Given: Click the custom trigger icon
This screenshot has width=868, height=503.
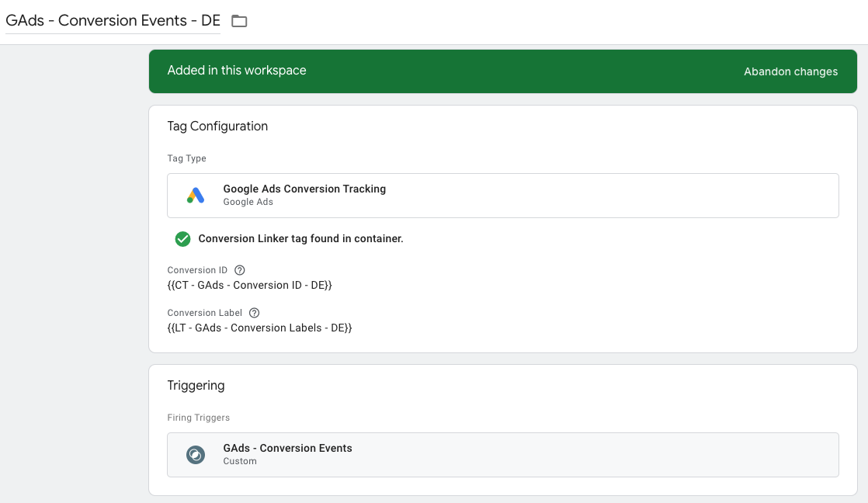Looking at the screenshot, I should [x=196, y=455].
